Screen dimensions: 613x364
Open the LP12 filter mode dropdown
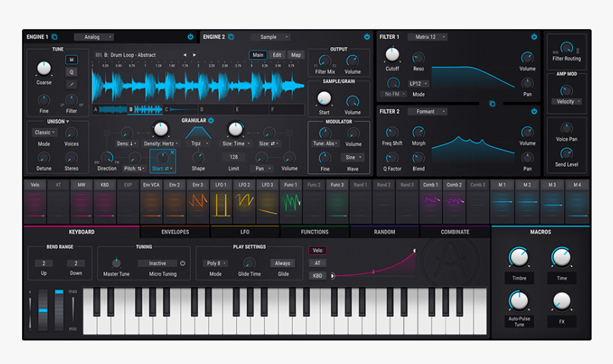click(418, 83)
